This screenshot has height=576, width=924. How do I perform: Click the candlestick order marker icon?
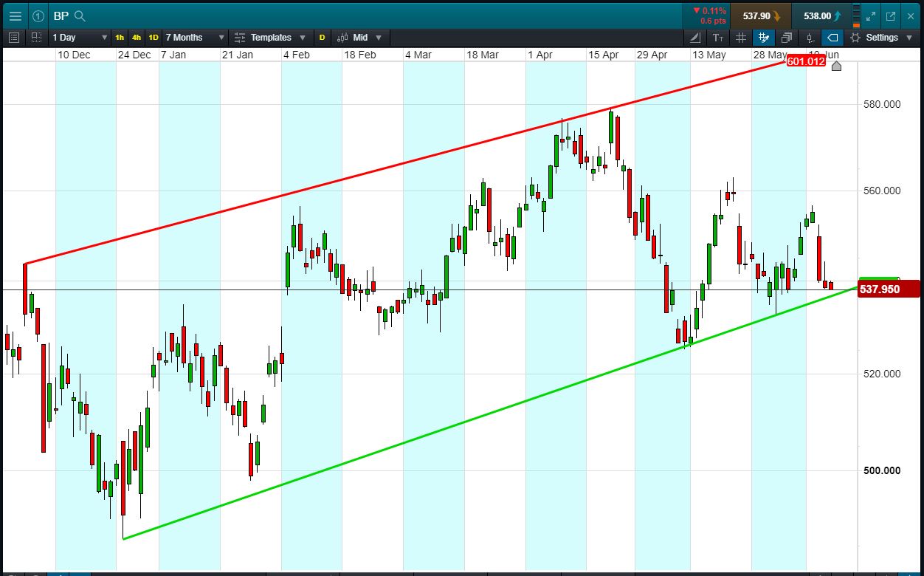point(810,37)
